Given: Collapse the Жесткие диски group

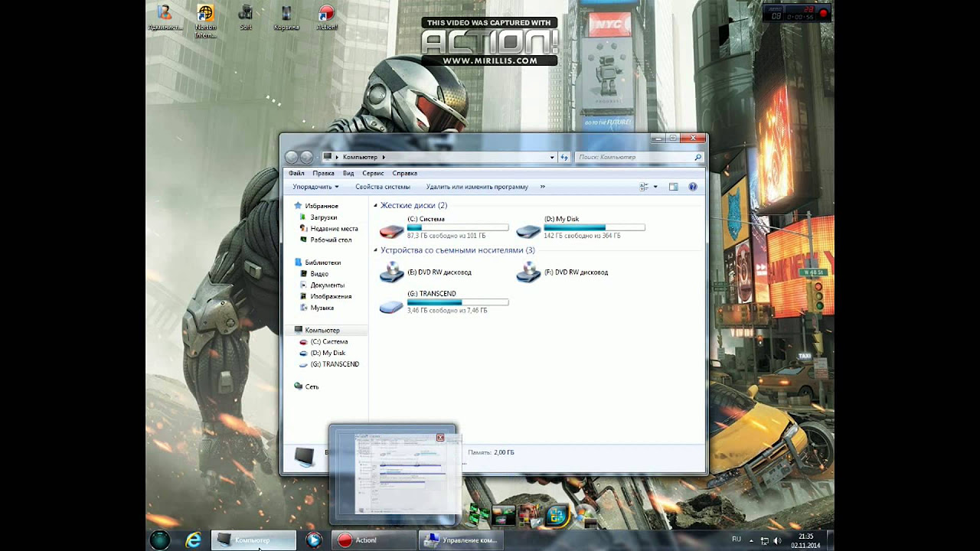Looking at the screenshot, I should coord(376,206).
